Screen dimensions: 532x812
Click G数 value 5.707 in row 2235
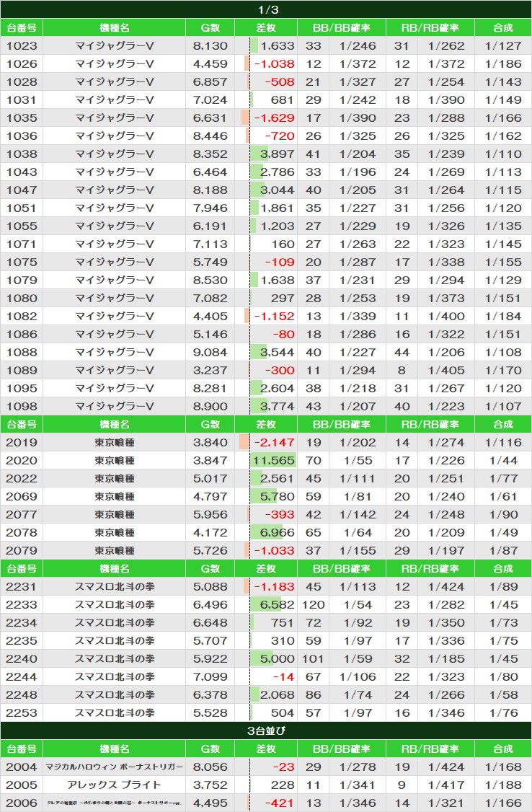tap(210, 641)
